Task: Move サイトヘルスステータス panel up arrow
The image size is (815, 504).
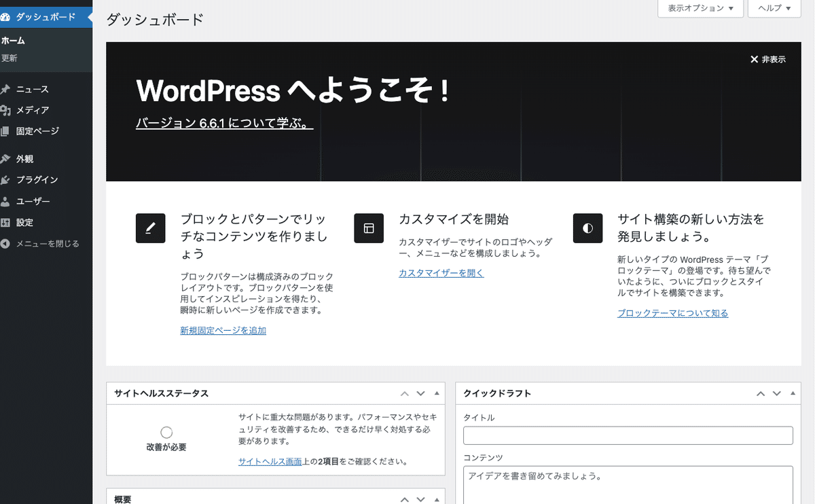Action: tap(405, 393)
